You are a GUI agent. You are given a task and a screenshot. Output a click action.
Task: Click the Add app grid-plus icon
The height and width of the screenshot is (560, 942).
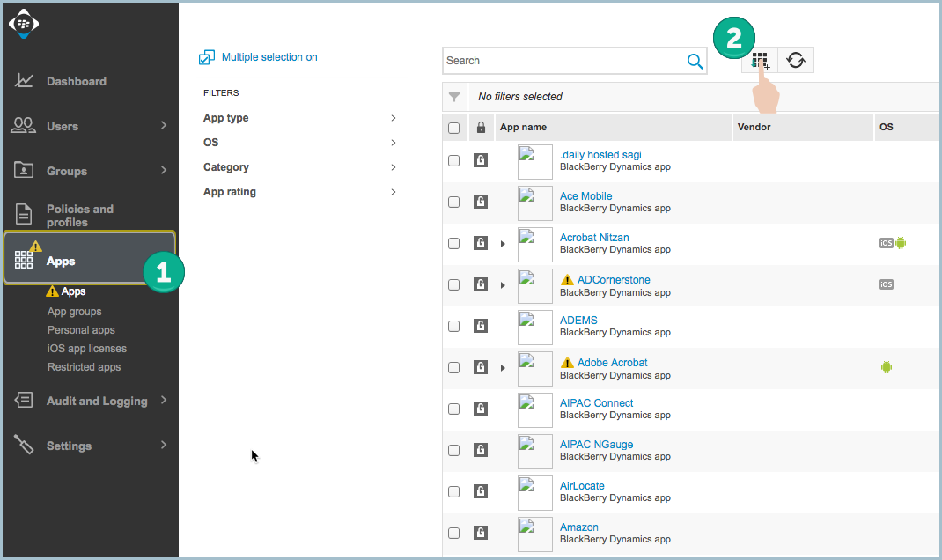point(760,60)
